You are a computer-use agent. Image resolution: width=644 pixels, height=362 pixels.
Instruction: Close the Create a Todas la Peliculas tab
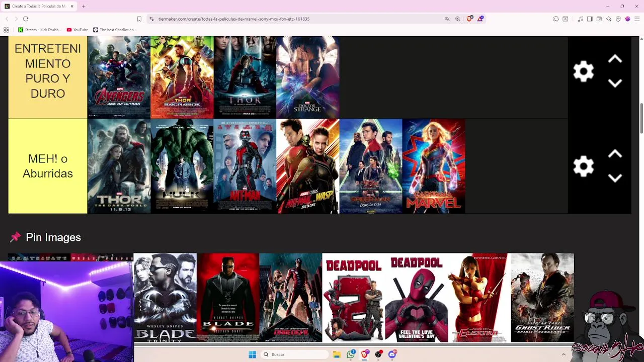[72, 6]
